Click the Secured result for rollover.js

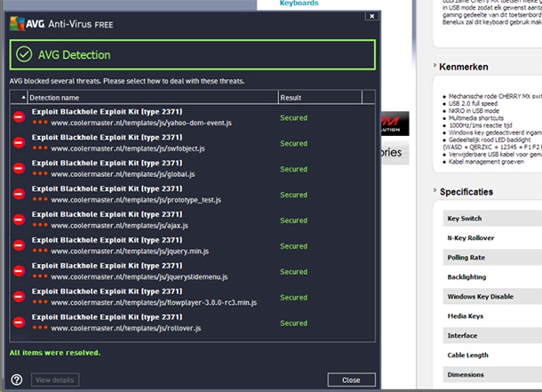[294, 323]
